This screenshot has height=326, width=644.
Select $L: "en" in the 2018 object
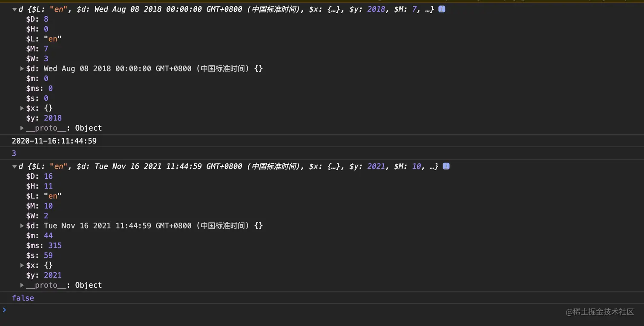coord(44,39)
